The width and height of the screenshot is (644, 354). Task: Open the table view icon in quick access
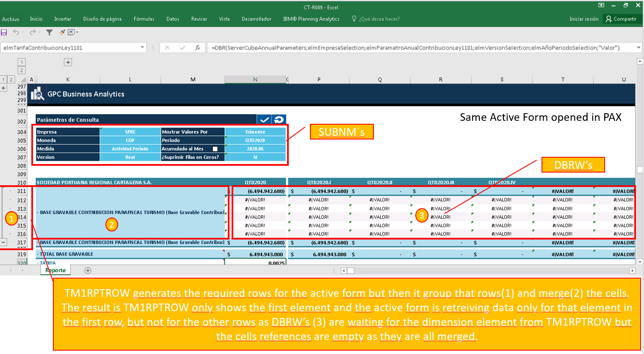click(x=71, y=32)
